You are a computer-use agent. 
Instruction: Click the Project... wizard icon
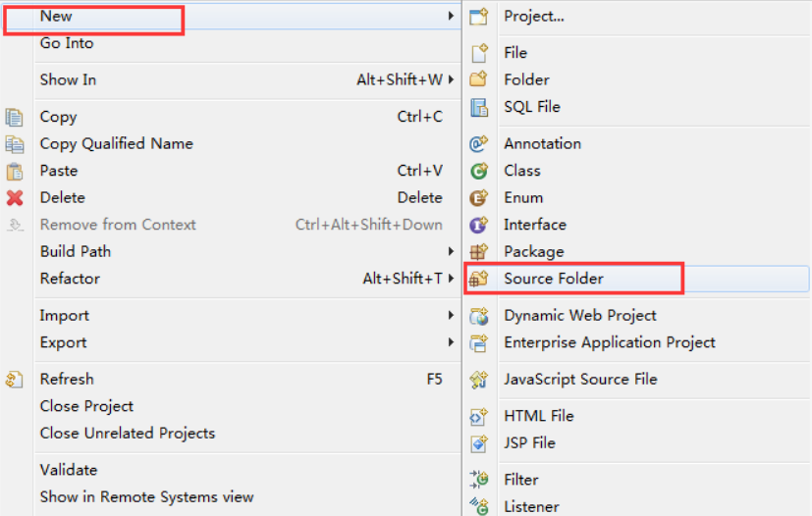point(478,17)
